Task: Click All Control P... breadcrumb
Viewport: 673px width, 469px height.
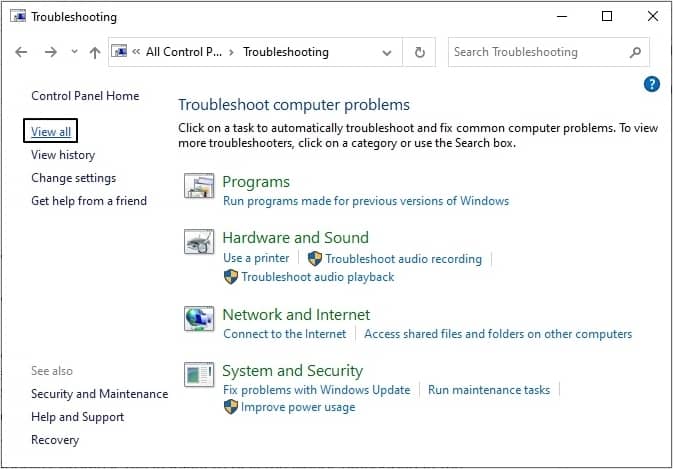Action: point(184,52)
